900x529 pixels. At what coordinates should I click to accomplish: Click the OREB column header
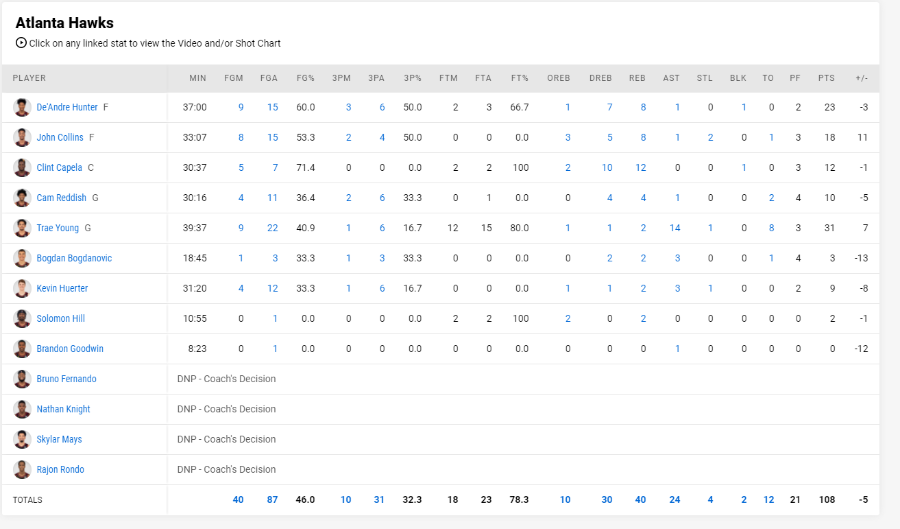pyautogui.click(x=558, y=78)
